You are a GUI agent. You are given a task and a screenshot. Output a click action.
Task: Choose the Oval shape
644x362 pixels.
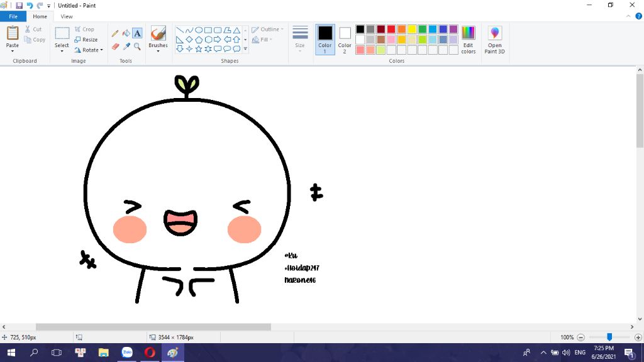tap(199, 30)
